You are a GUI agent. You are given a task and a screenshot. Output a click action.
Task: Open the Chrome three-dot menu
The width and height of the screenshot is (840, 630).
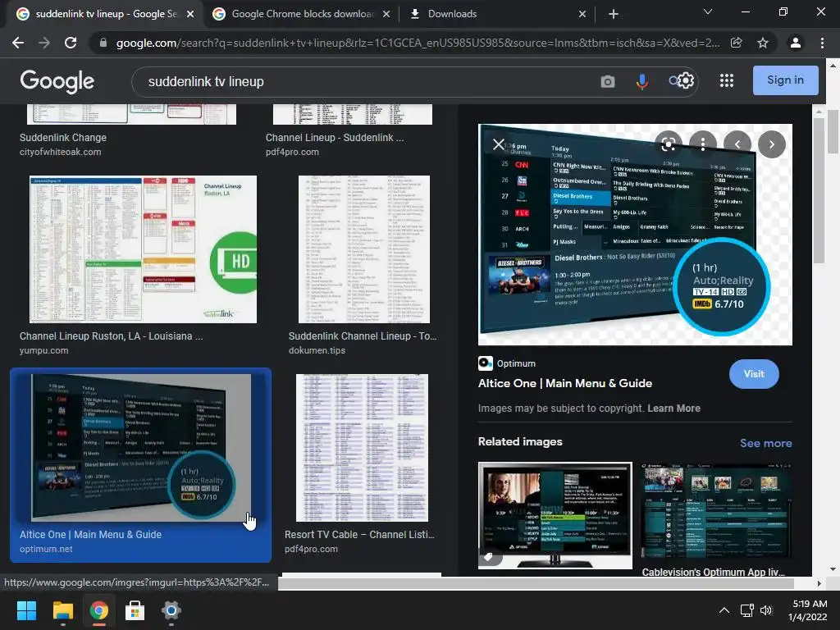point(822,43)
